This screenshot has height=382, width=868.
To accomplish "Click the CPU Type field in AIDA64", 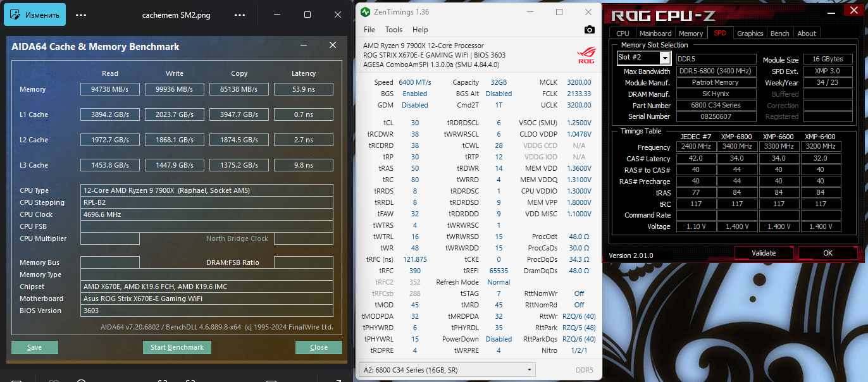I will (207, 190).
